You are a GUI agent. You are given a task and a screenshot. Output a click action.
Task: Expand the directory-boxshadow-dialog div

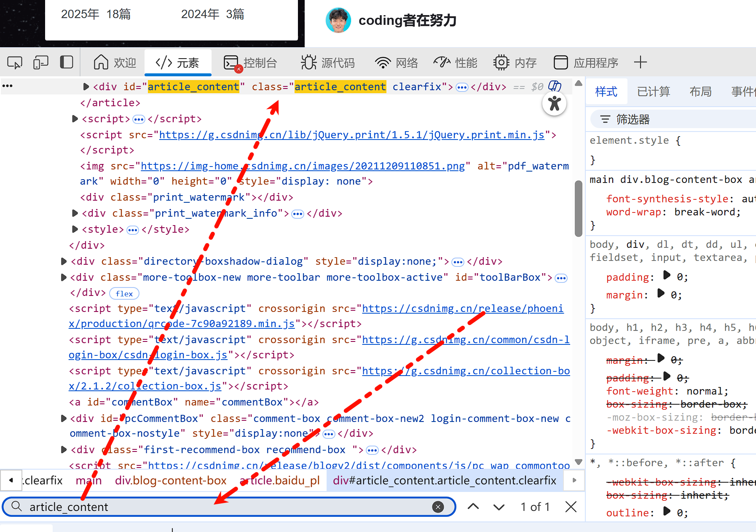point(64,261)
